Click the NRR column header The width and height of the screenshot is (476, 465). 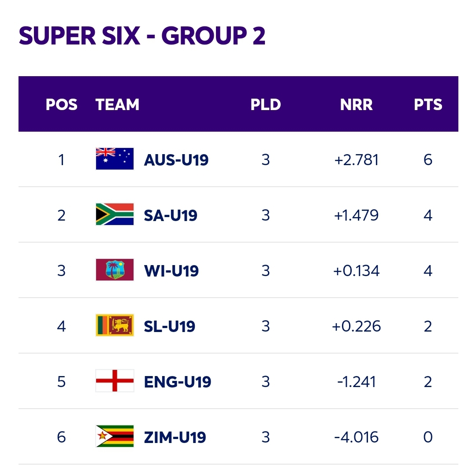(x=357, y=105)
